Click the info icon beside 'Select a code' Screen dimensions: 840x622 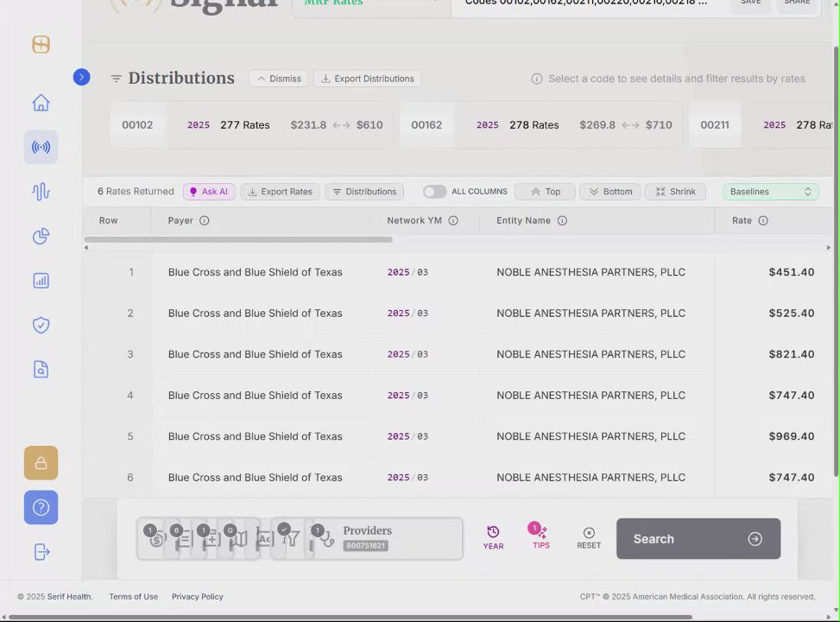[536, 79]
